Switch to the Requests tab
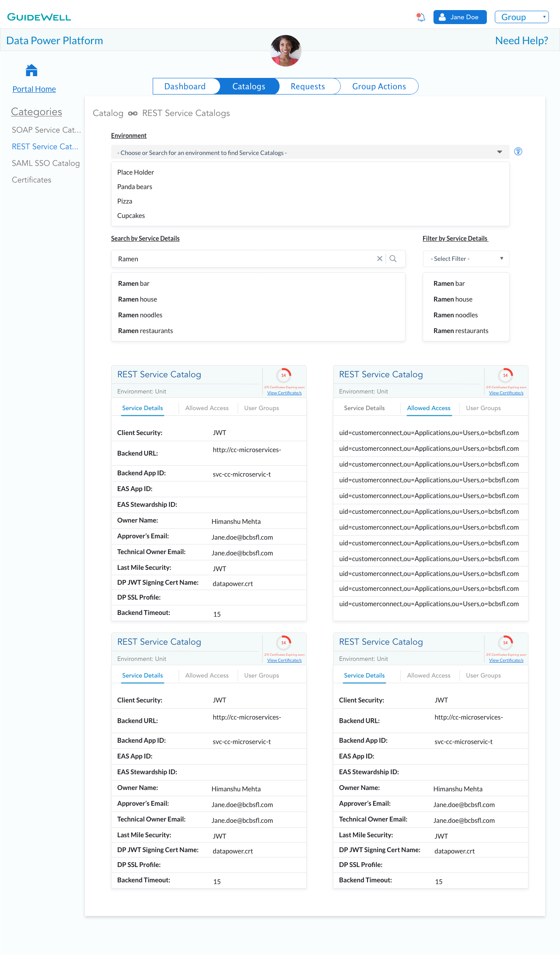Image resolution: width=560 pixels, height=955 pixels. coord(308,86)
